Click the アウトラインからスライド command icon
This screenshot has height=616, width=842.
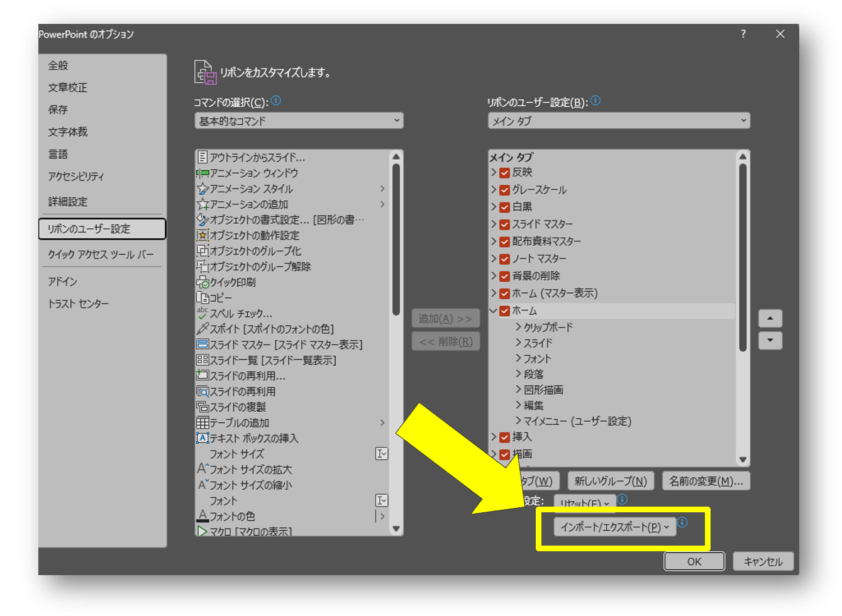coord(202,157)
